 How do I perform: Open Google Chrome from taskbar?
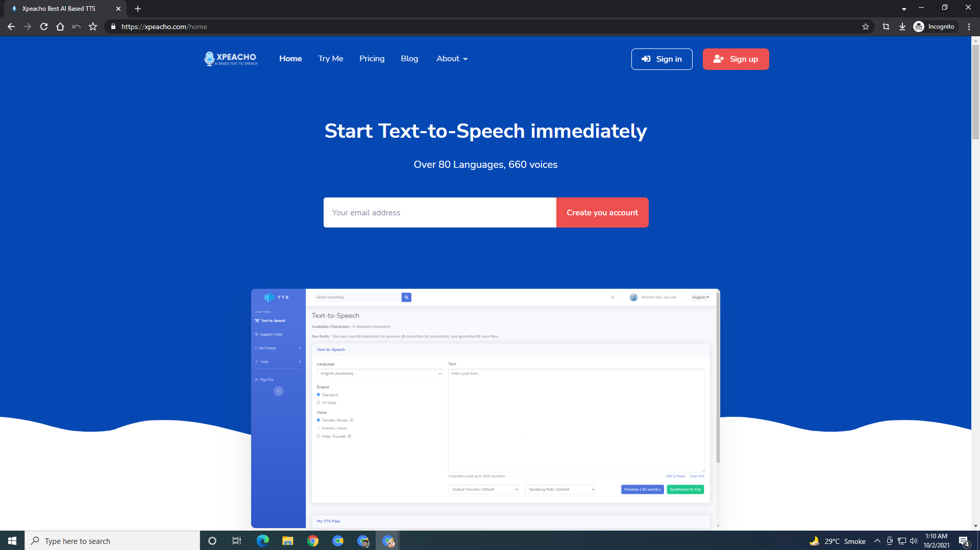pyautogui.click(x=313, y=541)
